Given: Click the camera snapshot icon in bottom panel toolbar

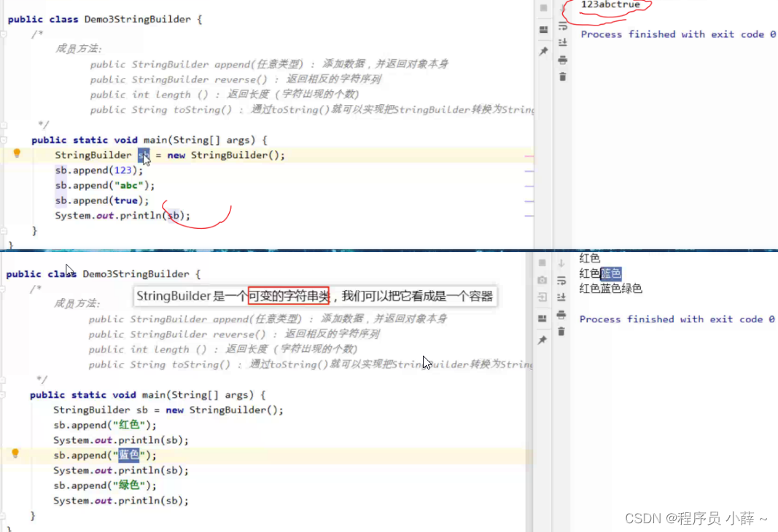Looking at the screenshot, I should click(542, 280).
